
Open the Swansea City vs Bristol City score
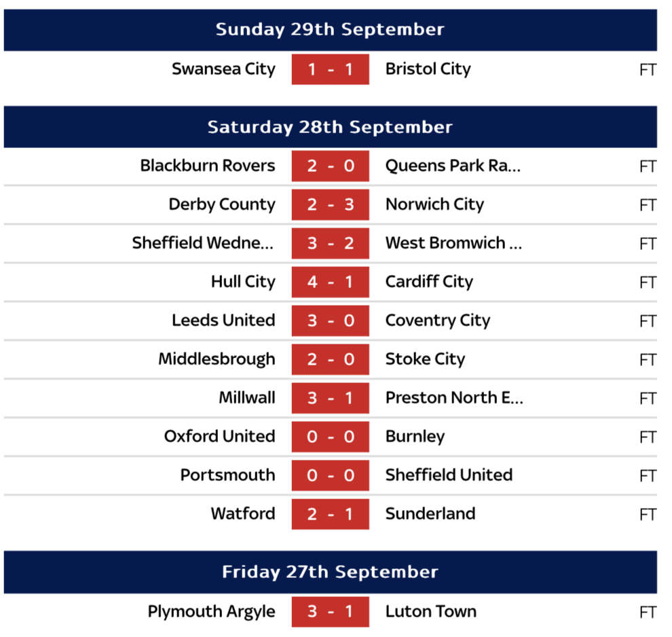(x=330, y=69)
